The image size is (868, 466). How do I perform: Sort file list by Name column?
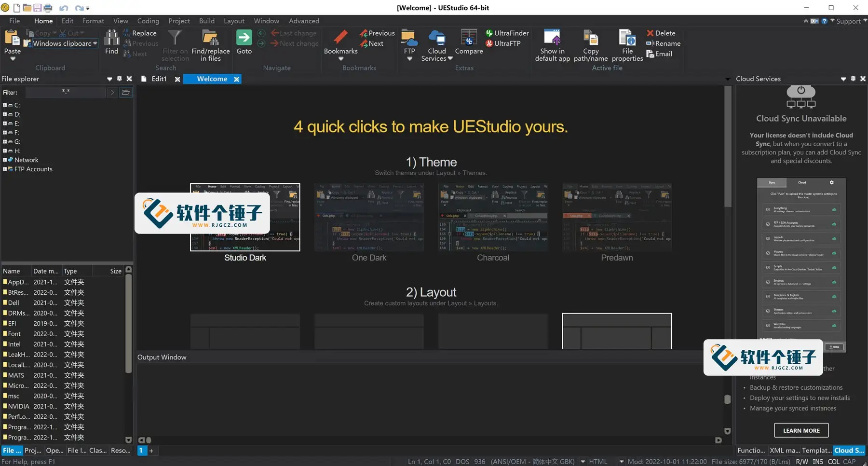(x=16, y=271)
